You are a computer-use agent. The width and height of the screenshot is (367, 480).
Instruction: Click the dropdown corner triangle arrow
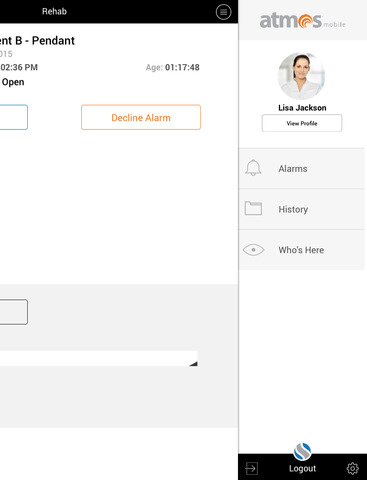[x=194, y=364]
